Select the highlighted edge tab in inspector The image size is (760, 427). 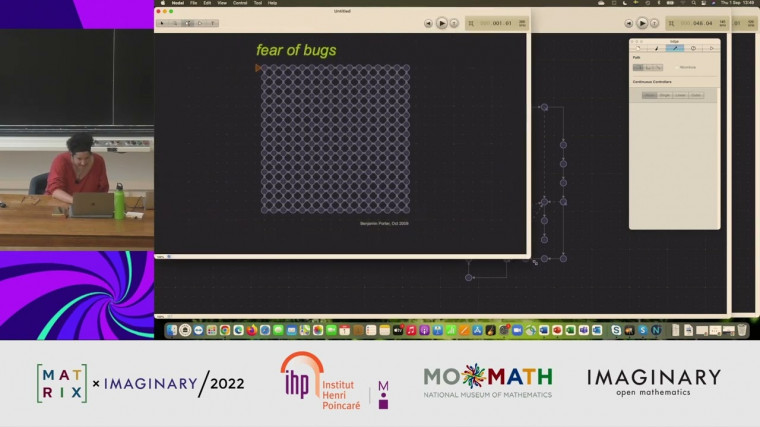coord(674,48)
